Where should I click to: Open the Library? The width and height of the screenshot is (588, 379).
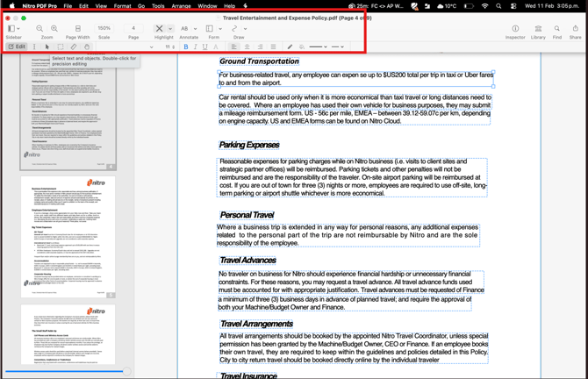538,28
